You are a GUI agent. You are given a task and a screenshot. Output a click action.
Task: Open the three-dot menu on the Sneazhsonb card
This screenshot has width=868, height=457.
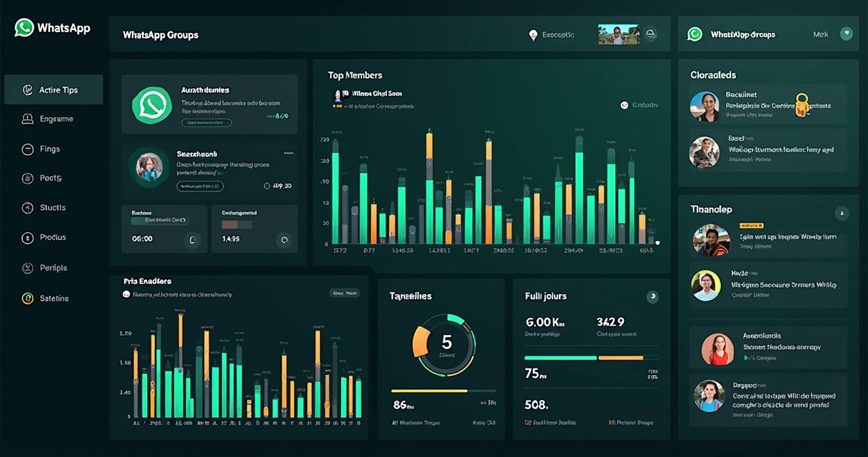point(288,154)
